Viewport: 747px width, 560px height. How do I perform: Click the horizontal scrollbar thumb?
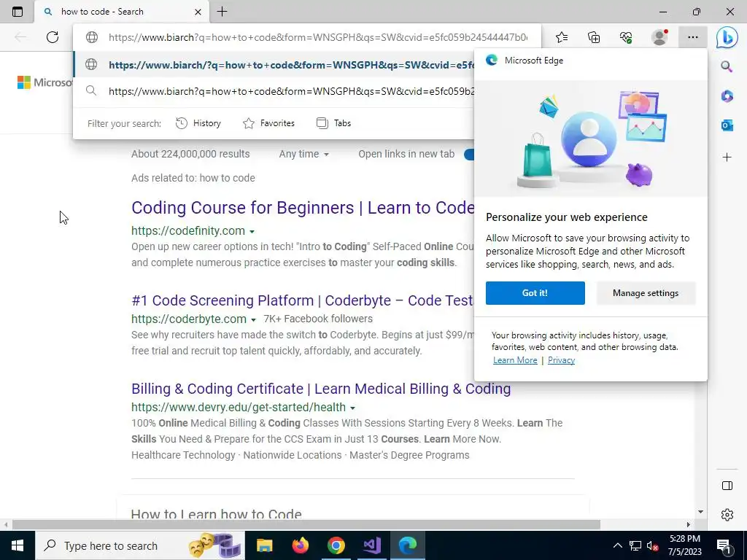click(306, 525)
